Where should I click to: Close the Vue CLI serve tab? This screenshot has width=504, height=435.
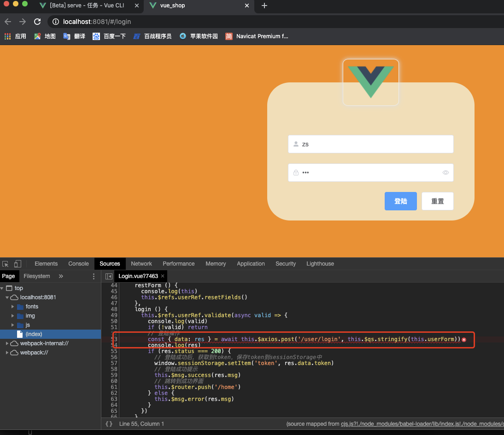[137, 6]
